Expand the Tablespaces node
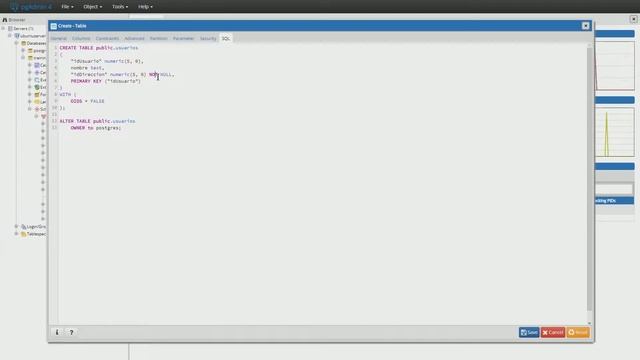Image resolution: width=640 pixels, height=360 pixels. click(x=17, y=234)
